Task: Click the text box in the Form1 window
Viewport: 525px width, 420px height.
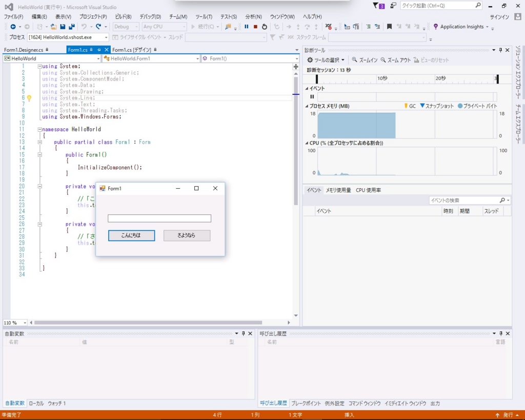Action: tap(159, 218)
